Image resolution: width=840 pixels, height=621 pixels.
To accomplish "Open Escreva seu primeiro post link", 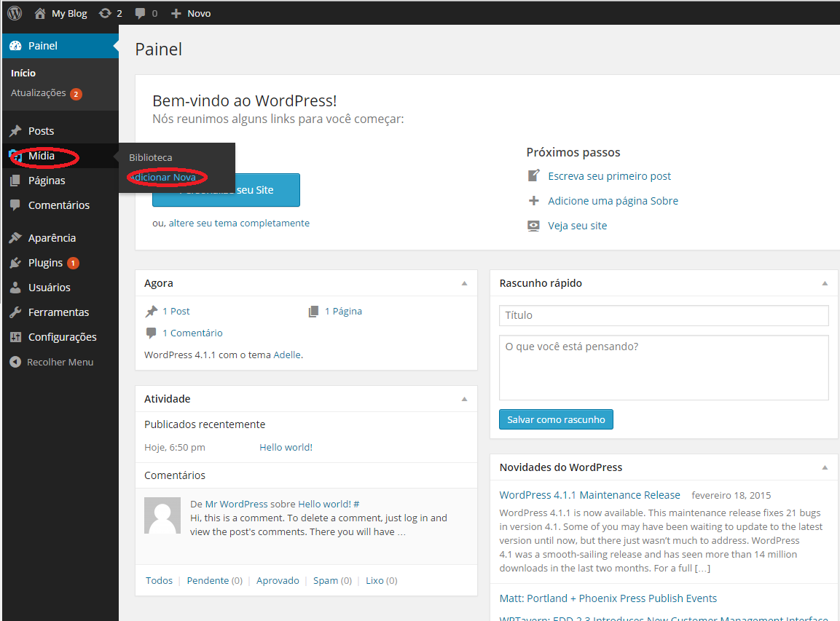I will [x=609, y=176].
